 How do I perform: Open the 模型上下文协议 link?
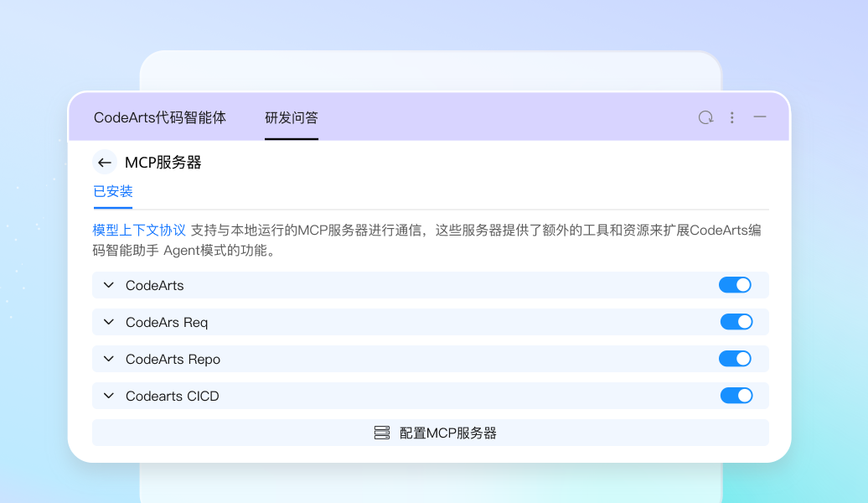click(139, 230)
